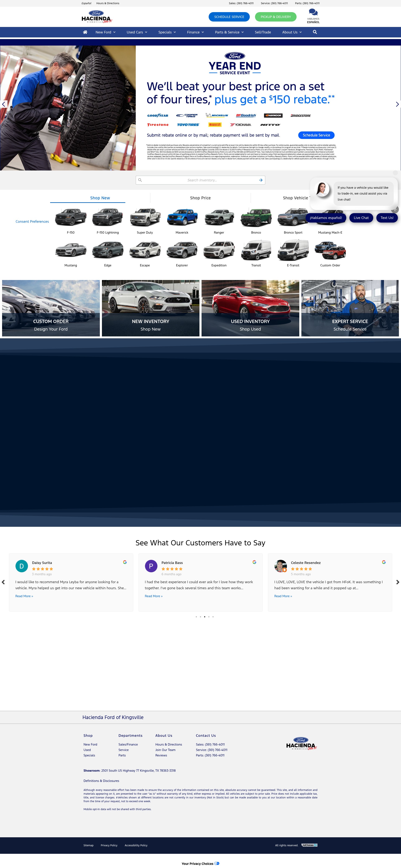The width and height of the screenshot is (401, 868).
Task: Click Schedule Service in tire banner
Action: [316, 135]
